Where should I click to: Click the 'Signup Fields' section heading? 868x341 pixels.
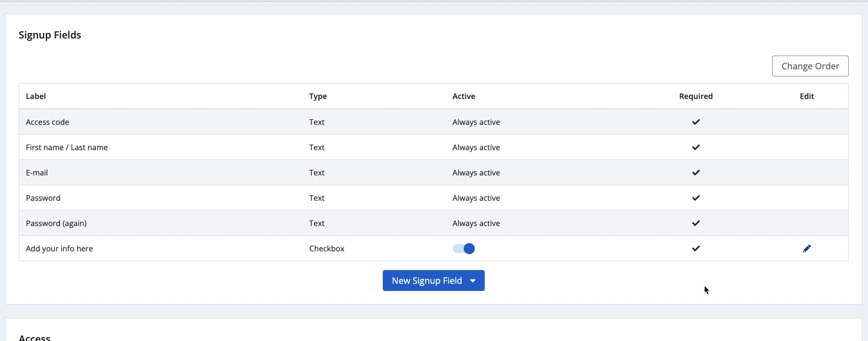click(x=50, y=35)
